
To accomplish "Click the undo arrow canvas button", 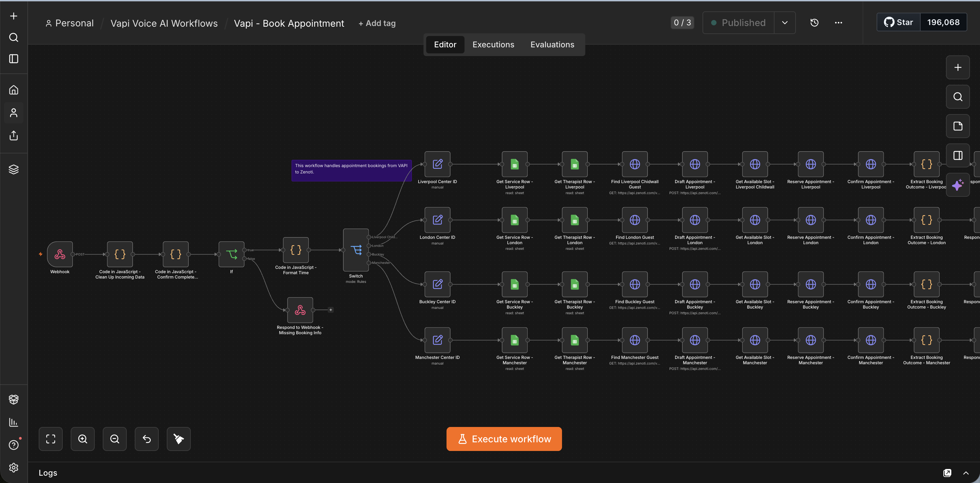I will 146,439.
